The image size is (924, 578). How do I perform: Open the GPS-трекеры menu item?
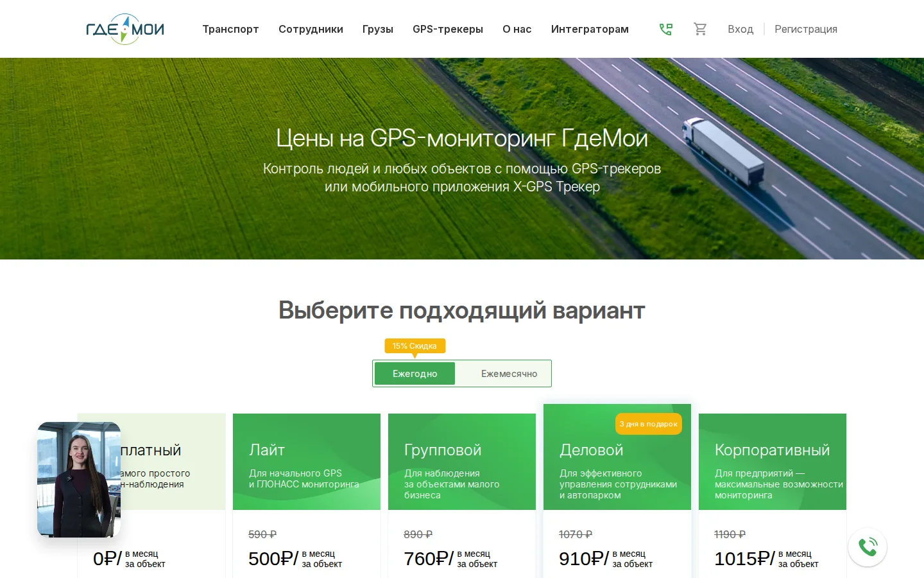pyautogui.click(x=448, y=29)
